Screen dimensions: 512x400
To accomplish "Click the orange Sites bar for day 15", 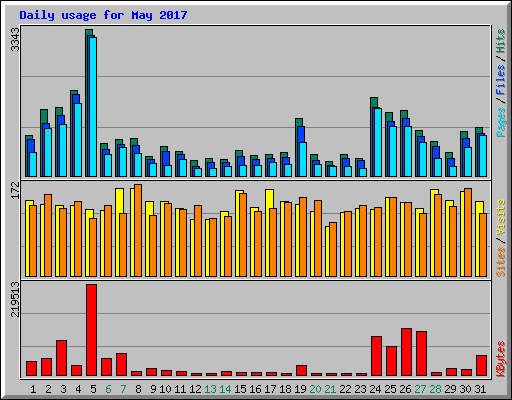I will pyautogui.click(x=243, y=235).
